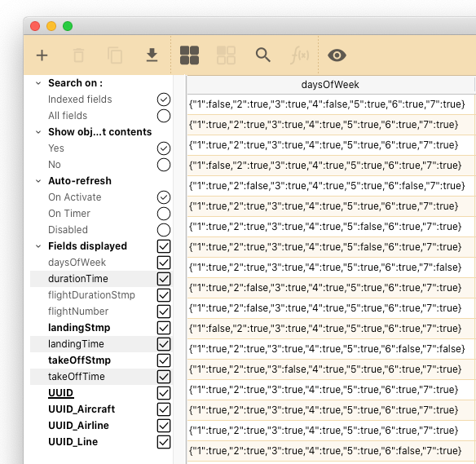Click the daysOfWeek column header
Screen dimensions: 476x464
(330, 85)
